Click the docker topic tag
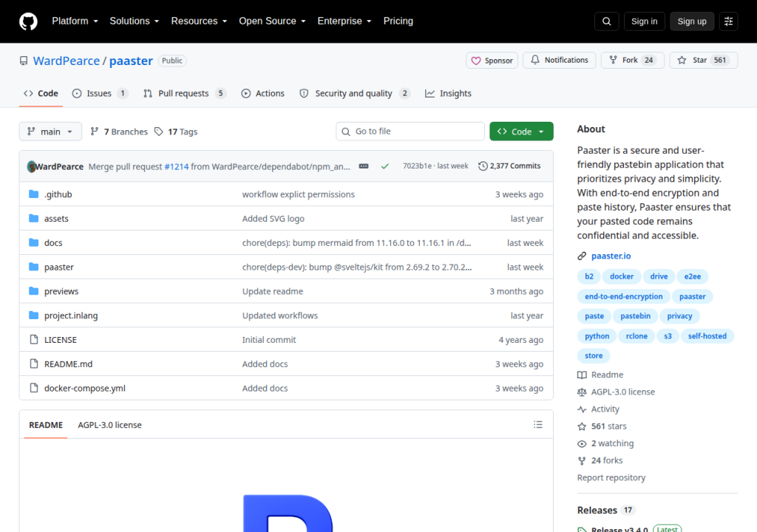757x532 pixels. 621,276
